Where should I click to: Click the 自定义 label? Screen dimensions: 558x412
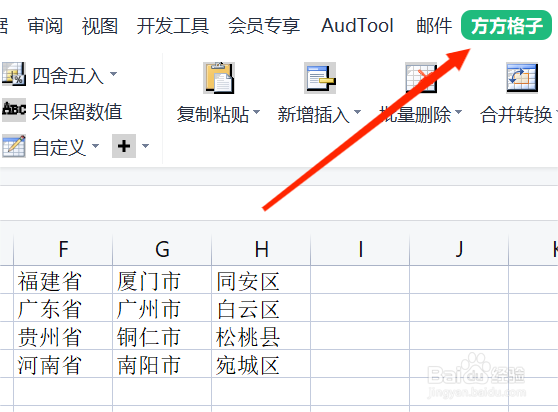[59, 148]
